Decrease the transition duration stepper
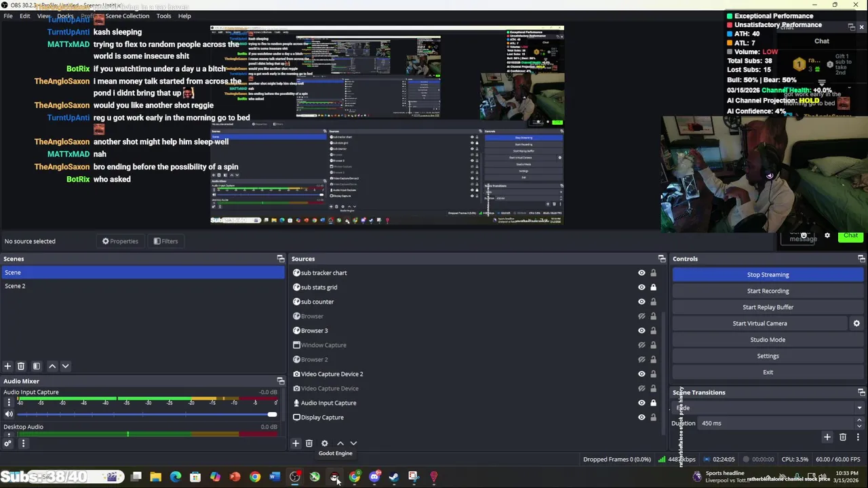This screenshot has height=488, width=868. pyautogui.click(x=859, y=426)
